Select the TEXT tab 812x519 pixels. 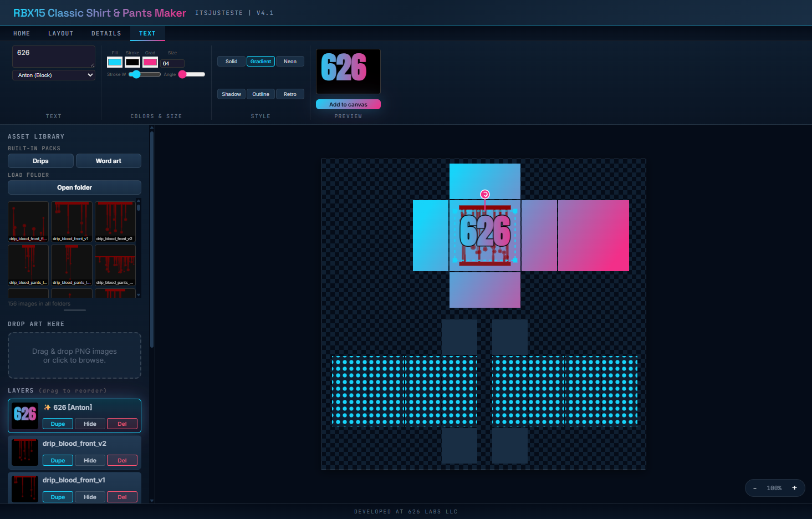(147, 33)
